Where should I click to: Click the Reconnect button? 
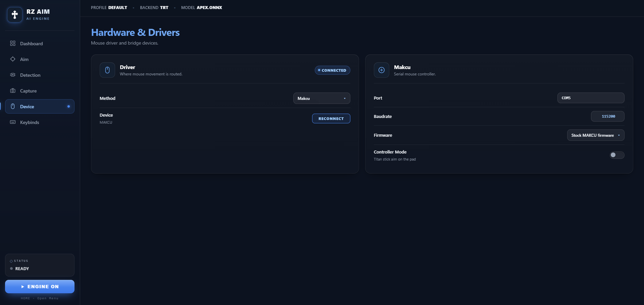point(331,118)
